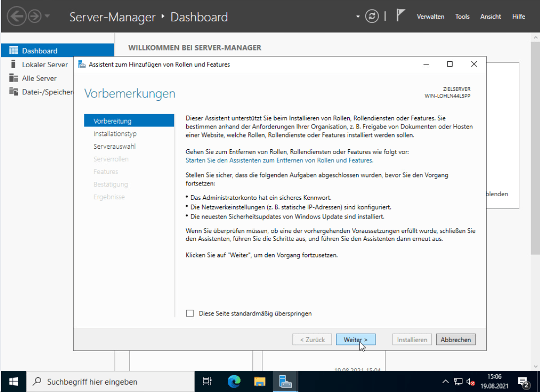
Task: Open Lokaler Server from the sidebar
Action: click(45, 64)
